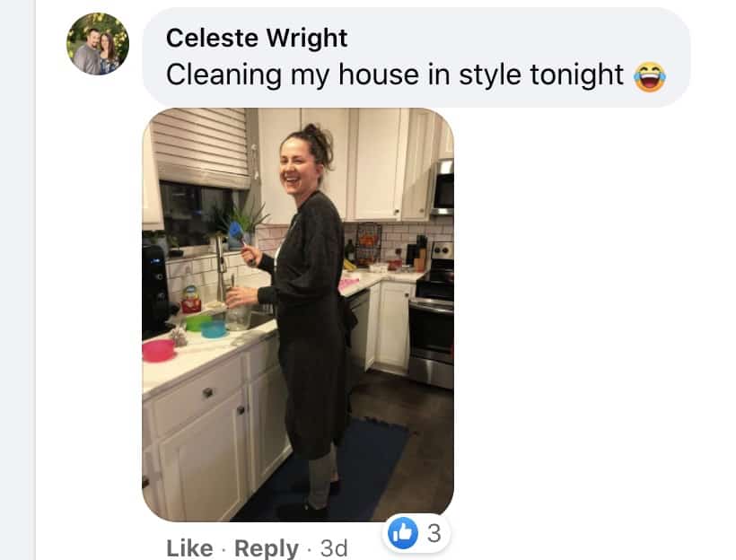Image resolution: width=736 pixels, height=560 pixels.
Task: Open the attached kitchen photo
Action: 298,314
